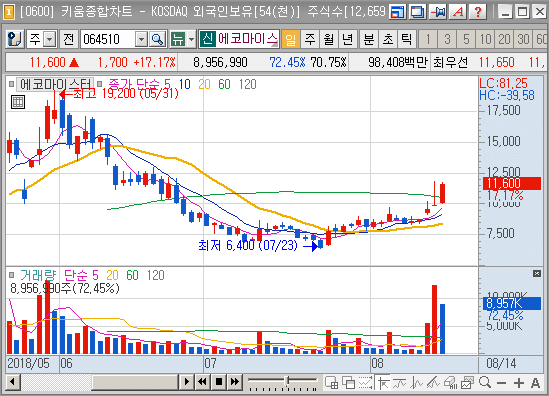Viewport: 549px width, 396px height.
Task: Click the A text icon in the bottom toolbar
Action: coord(535,383)
